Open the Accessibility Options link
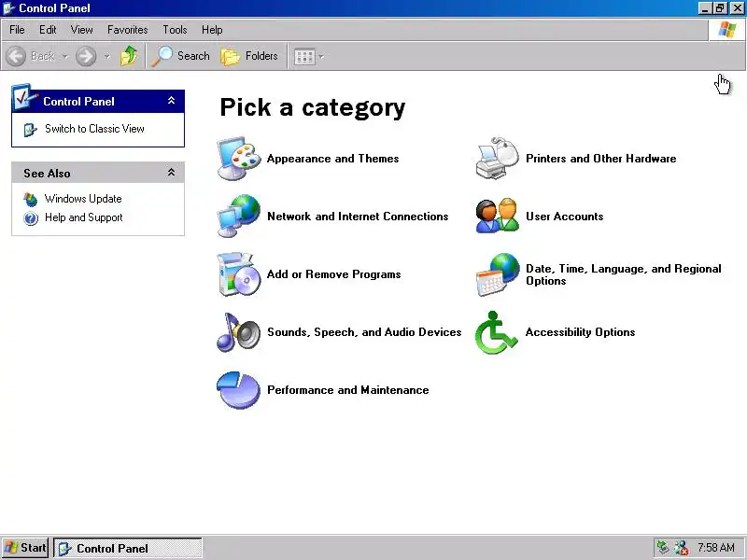This screenshot has width=747, height=560. click(x=580, y=332)
